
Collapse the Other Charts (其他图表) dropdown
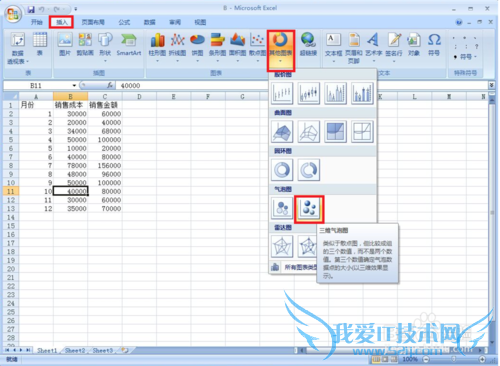pyautogui.click(x=281, y=51)
